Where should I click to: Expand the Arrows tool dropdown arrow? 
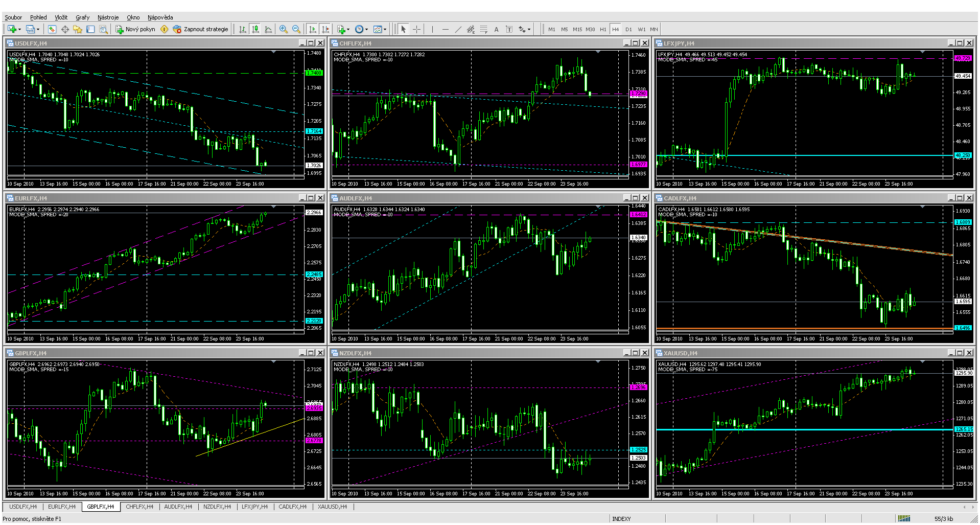pyautogui.click(x=529, y=30)
